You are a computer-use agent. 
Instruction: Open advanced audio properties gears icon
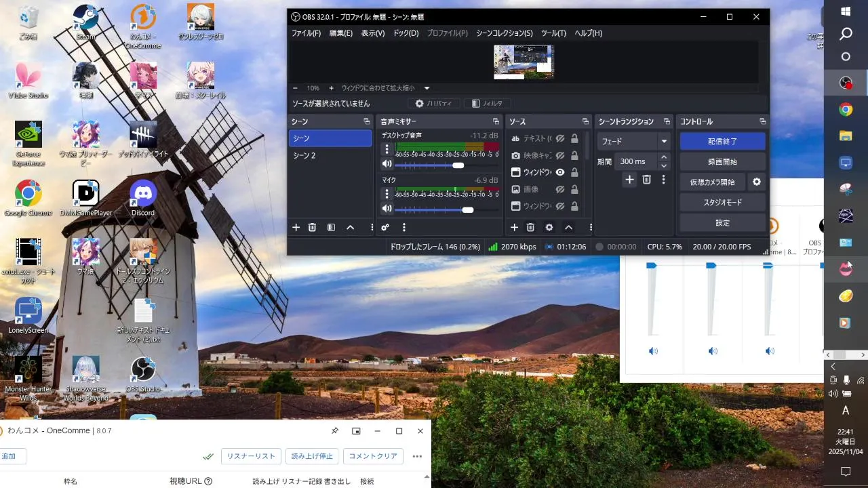tap(385, 228)
